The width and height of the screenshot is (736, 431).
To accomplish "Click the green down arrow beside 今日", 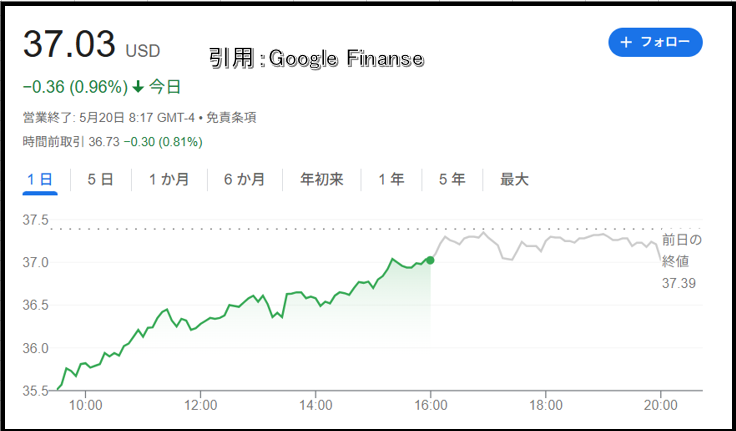I will point(138,87).
